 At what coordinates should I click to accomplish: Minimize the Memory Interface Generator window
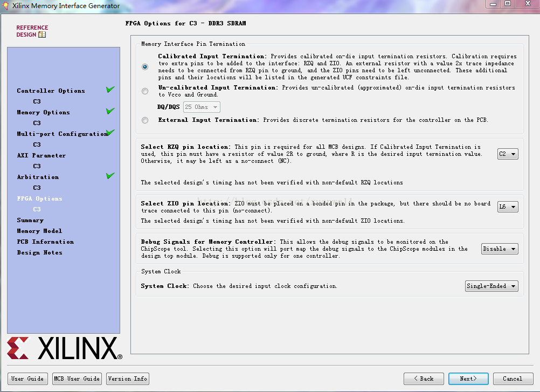(493, 4)
